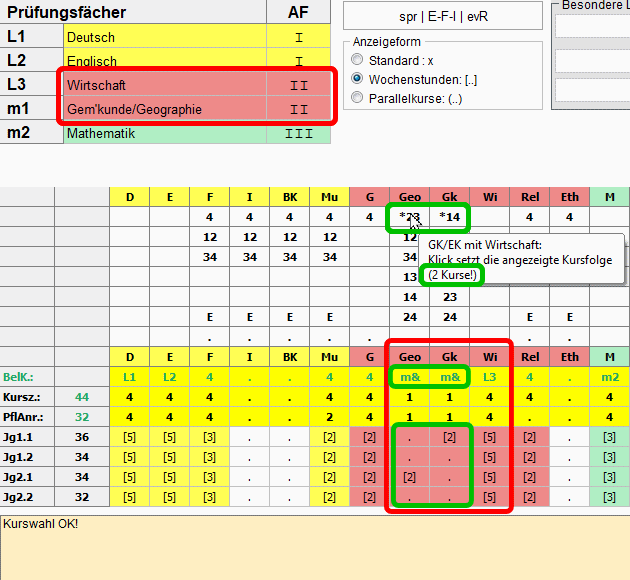Select the Wochenstunden display radio button

pyautogui.click(x=357, y=79)
